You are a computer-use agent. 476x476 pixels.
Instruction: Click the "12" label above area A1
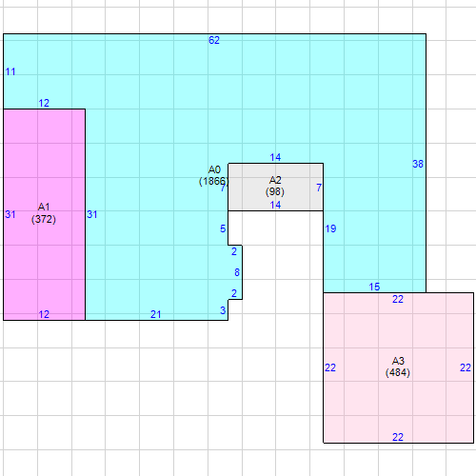(44, 103)
